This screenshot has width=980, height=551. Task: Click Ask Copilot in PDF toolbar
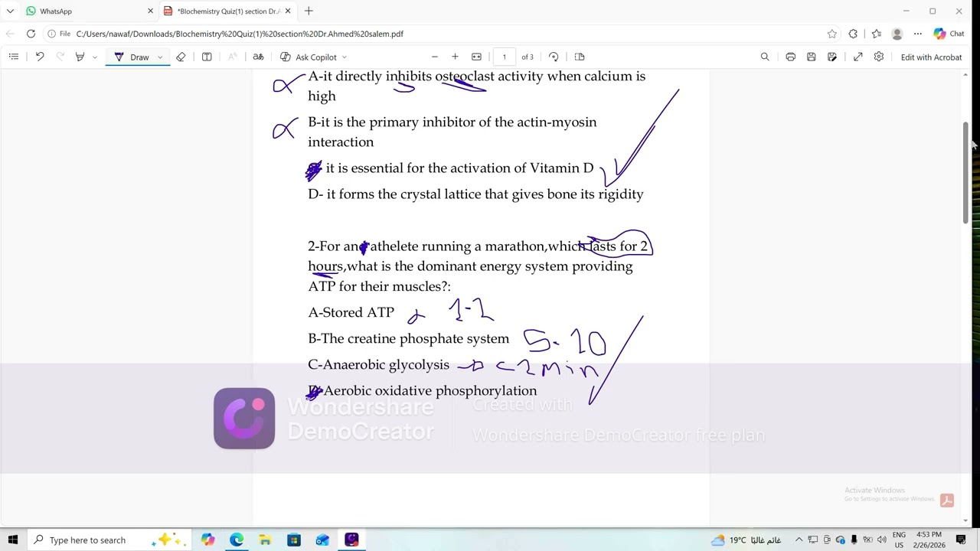click(309, 57)
